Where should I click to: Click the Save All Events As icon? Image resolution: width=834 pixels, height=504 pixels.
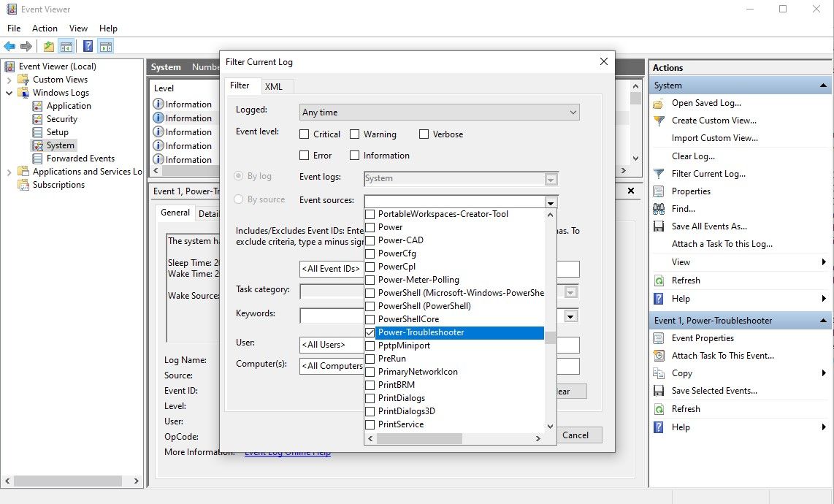pyautogui.click(x=659, y=226)
